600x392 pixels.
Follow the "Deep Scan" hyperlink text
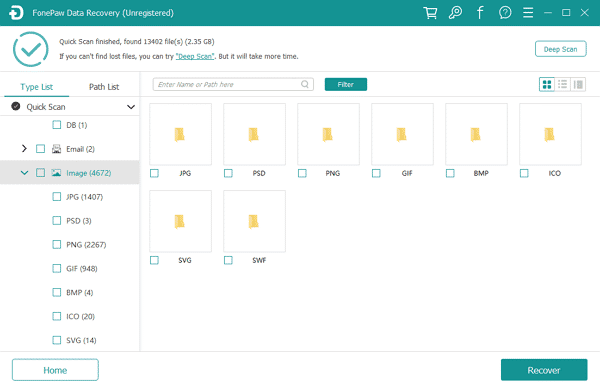click(x=195, y=57)
